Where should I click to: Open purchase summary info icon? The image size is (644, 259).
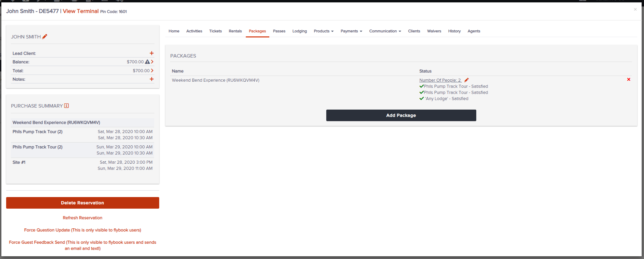(66, 106)
